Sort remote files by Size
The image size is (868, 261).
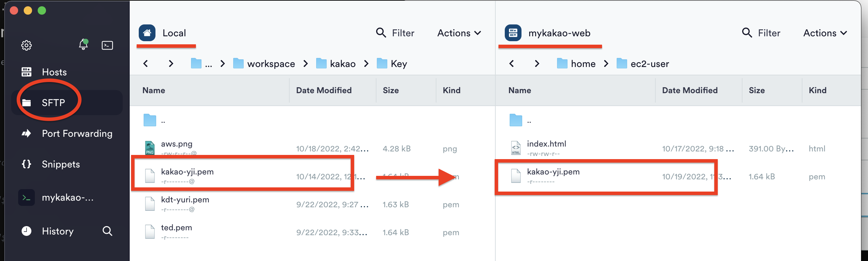[x=757, y=90]
